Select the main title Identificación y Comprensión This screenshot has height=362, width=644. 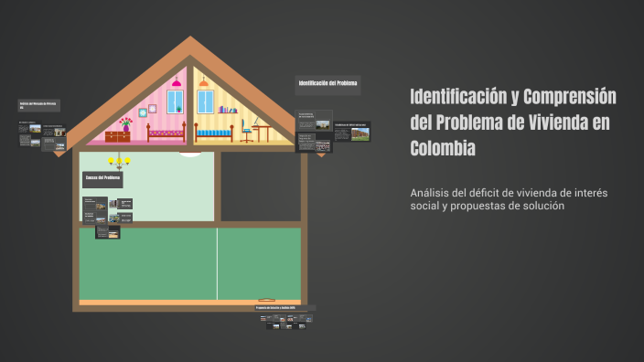click(513, 122)
